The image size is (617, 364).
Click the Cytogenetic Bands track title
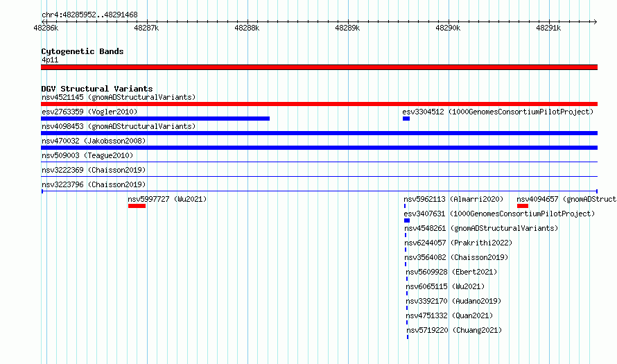(x=82, y=51)
